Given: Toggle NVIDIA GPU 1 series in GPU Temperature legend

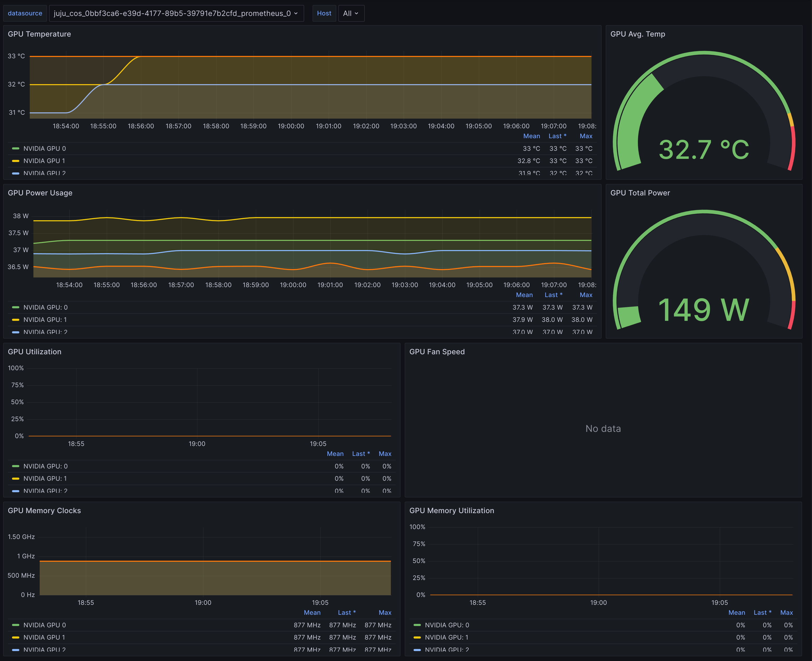Looking at the screenshot, I should coord(44,161).
